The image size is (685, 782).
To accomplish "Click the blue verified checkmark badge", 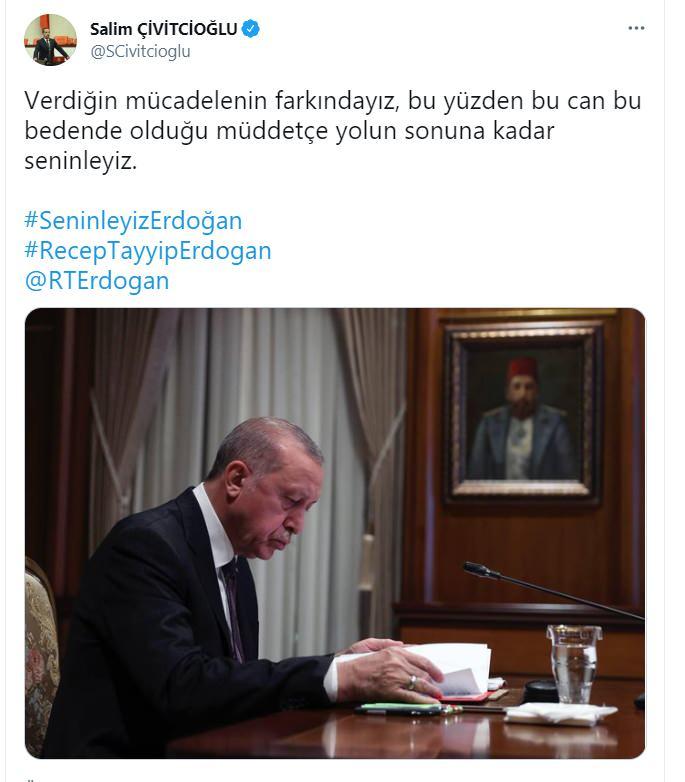I will (x=251, y=29).
